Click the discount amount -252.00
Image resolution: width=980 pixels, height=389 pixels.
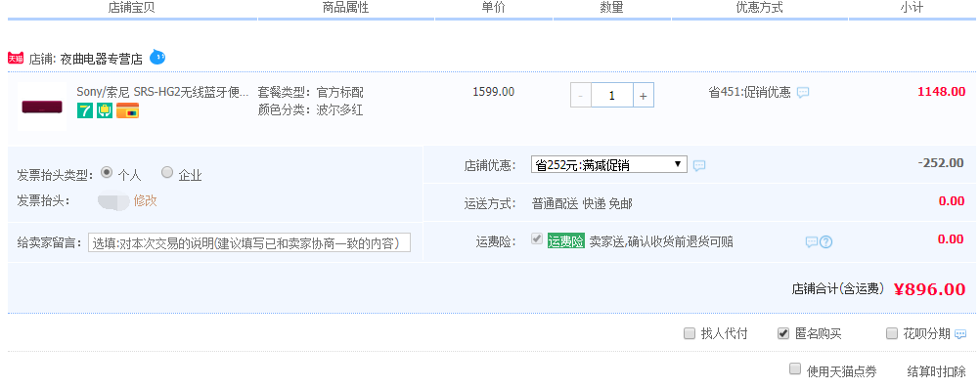941,163
